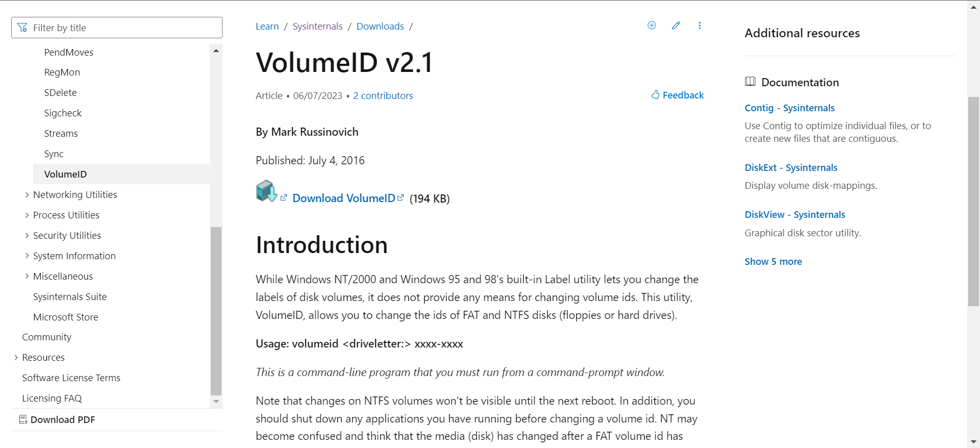Expand the Resources chevron
The width and height of the screenshot is (980, 448).
pos(16,357)
